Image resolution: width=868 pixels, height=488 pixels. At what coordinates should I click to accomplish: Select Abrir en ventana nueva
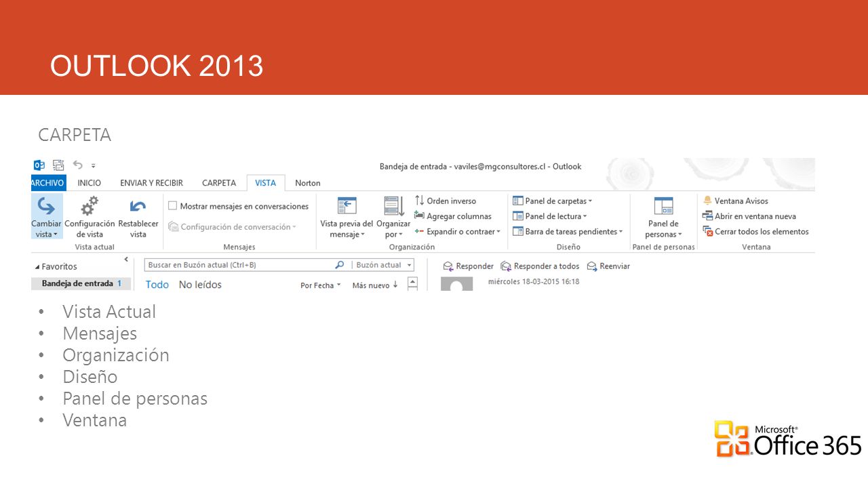[749, 216]
